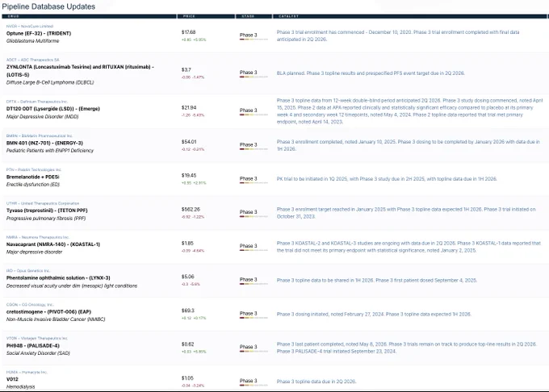Image resolution: width=549 pixels, height=392 pixels.
Task: Click Erectile dysfunction (ED) indication
Action: (x=33, y=184)
